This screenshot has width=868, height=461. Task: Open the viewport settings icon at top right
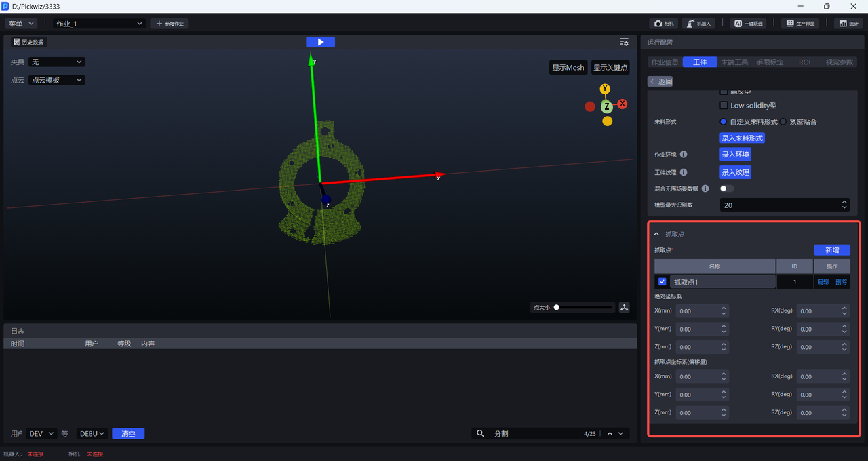click(x=624, y=42)
